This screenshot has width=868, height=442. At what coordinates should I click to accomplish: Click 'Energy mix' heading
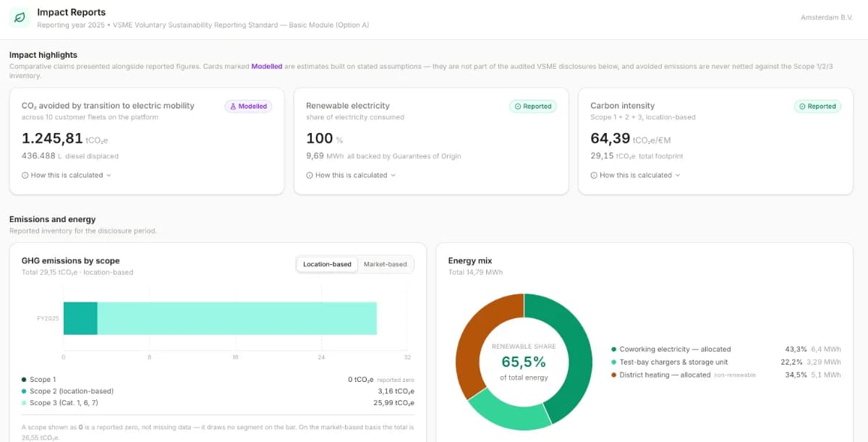click(x=470, y=261)
